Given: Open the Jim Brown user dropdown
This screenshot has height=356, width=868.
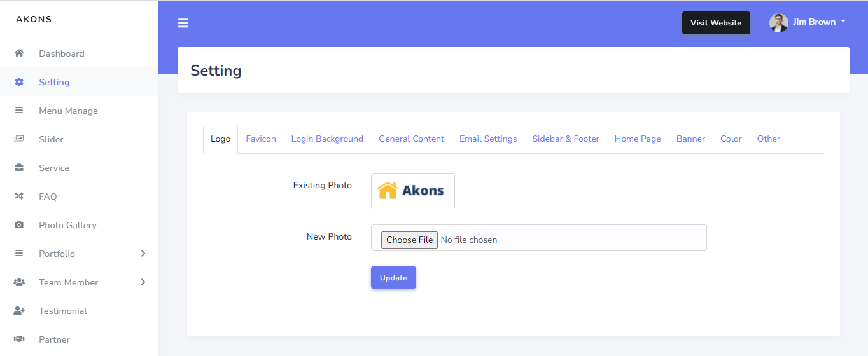Looking at the screenshot, I should point(808,22).
